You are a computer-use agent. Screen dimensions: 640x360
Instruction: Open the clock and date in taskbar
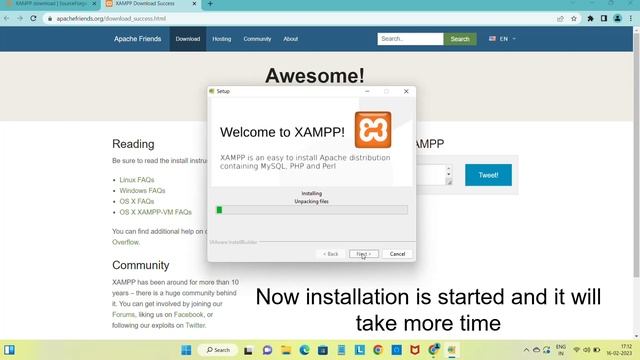(619, 350)
